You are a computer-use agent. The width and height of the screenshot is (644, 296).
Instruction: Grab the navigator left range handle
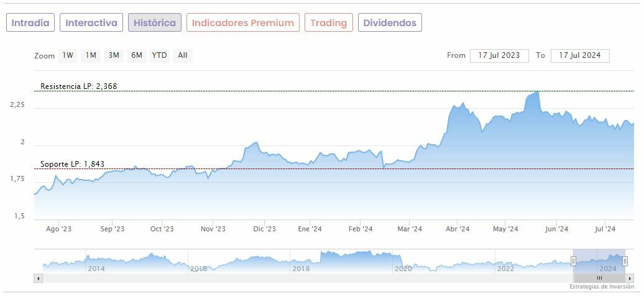(x=573, y=261)
